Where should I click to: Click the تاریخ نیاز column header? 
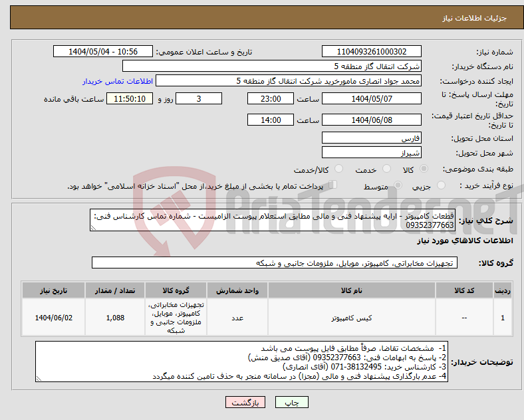tap(53, 290)
